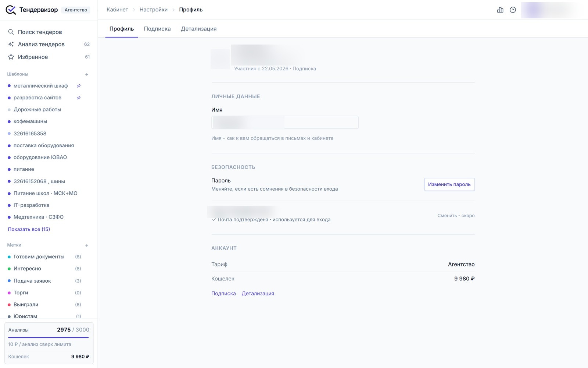588x368 pixels.
Task: Open template 32616152068 , шины
Action: [x=39, y=181]
